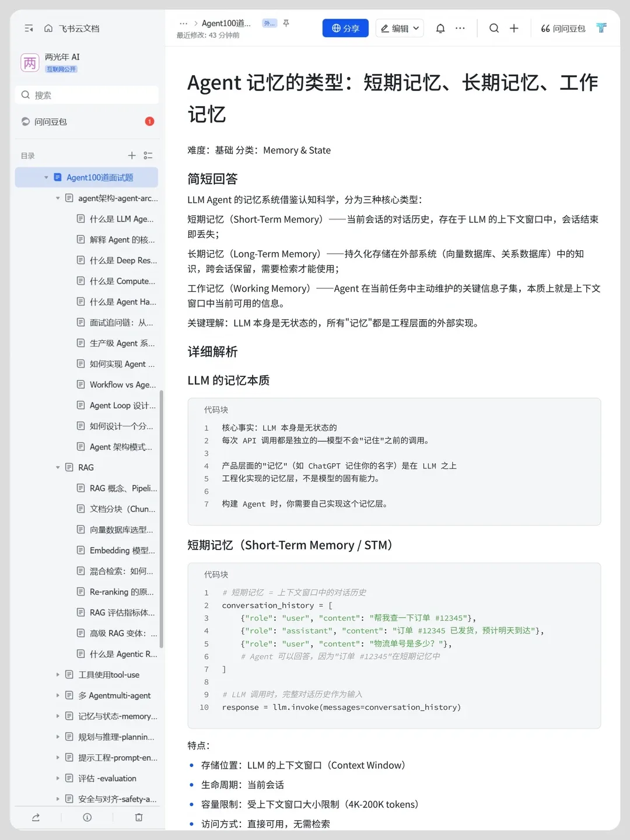The height and width of the screenshot is (840, 630).
Task: Expand the 多 Agentmulti-agent folder
Action: point(58,695)
